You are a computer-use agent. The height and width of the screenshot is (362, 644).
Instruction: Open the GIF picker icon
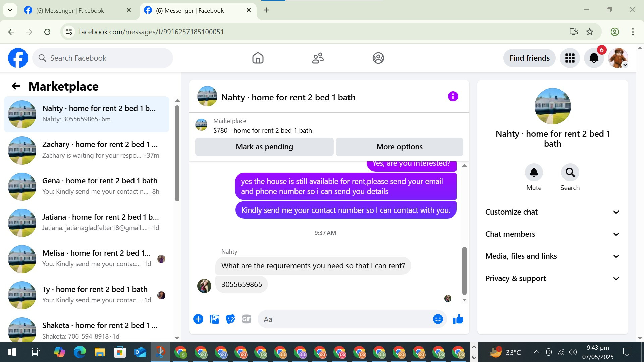point(246,319)
